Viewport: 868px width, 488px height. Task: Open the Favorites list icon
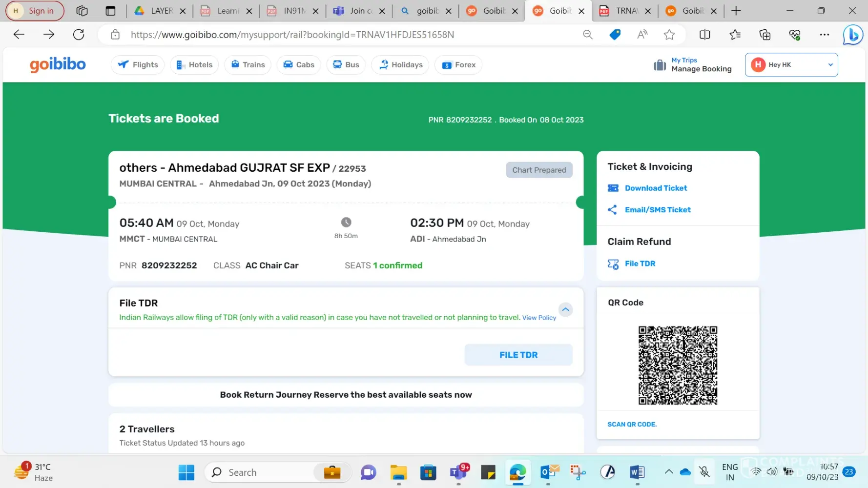(x=735, y=35)
